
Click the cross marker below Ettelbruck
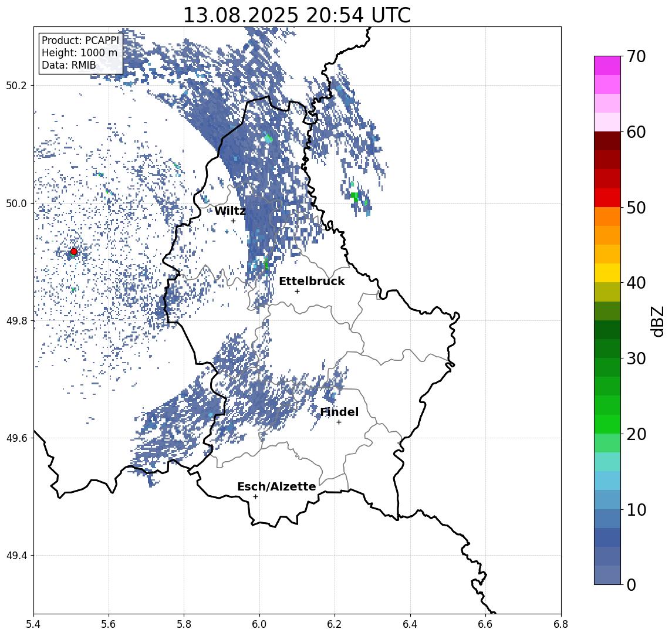point(297,292)
